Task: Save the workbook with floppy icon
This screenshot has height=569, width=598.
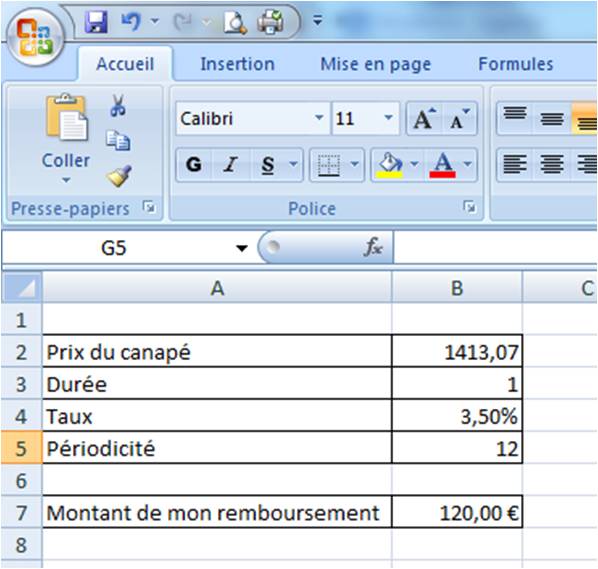Action: click(x=96, y=22)
